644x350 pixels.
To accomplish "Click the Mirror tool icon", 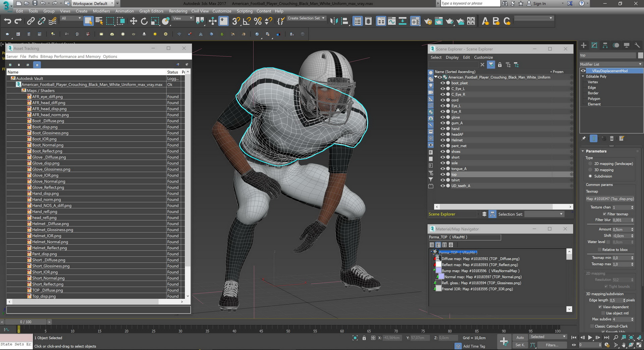I will 334,21.
